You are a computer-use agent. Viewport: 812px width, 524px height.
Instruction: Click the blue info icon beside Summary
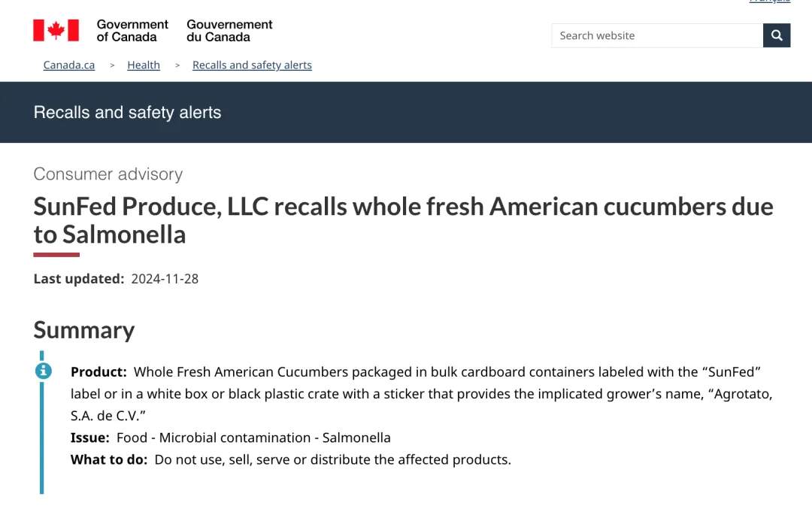point(44,371)
